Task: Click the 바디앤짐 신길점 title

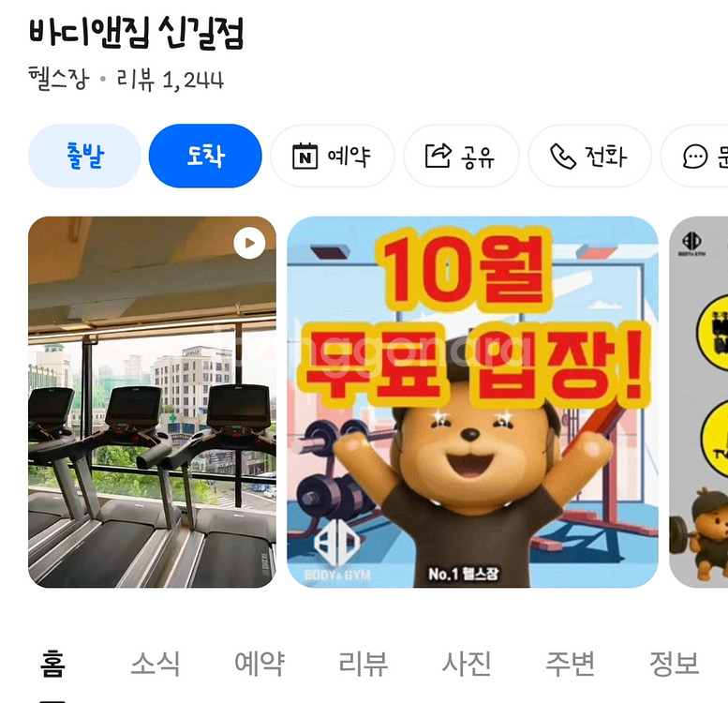Action: pyautogui.click(x=136, y=33)
